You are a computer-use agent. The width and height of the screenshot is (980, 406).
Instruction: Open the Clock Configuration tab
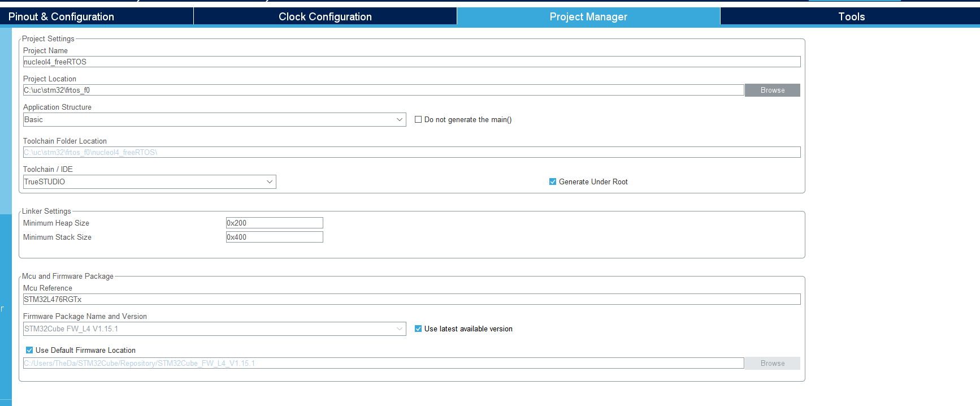pos(325,16)
